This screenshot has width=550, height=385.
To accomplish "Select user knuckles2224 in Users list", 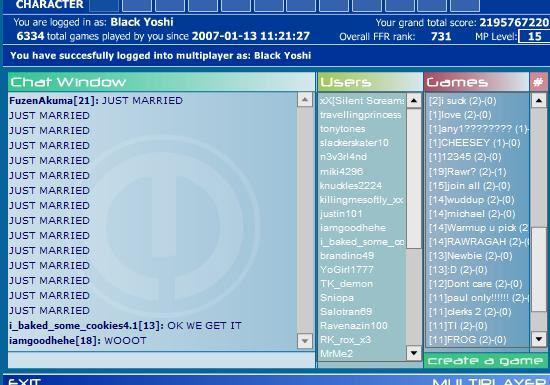I will (x=351, y=185).
